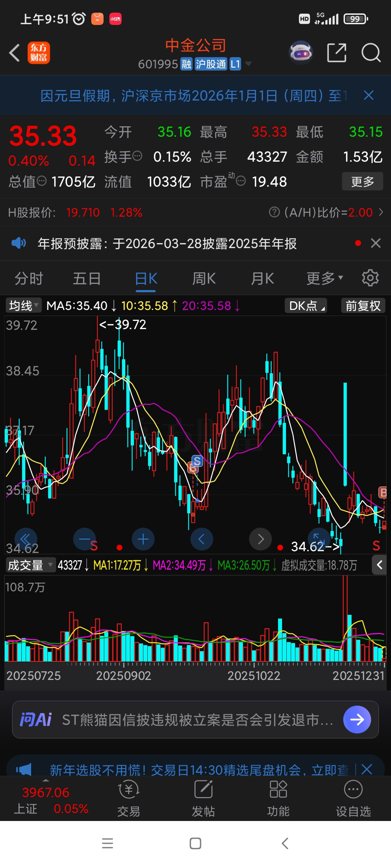391x868 pixels.
Task: Open 均线 indicator dropdown
Action: tap(23, 306)
